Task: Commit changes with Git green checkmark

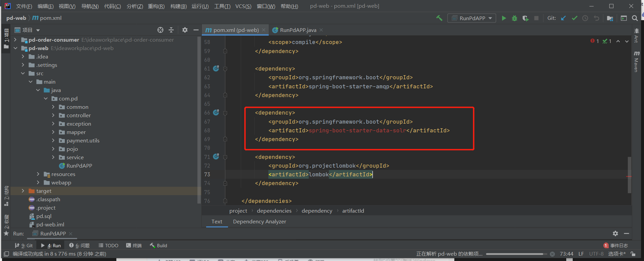Action: [x=574, y=18]
